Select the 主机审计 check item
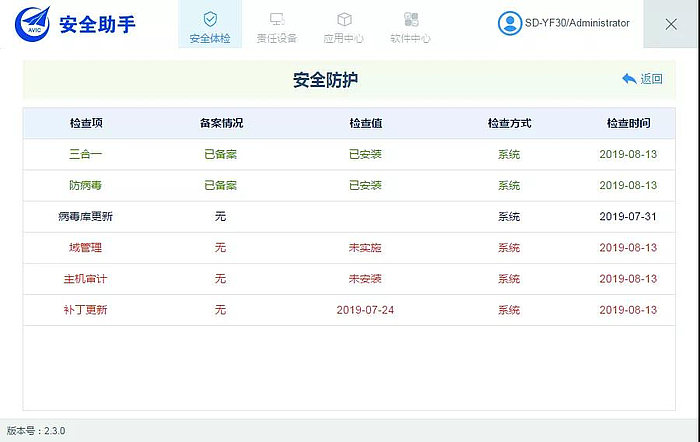Screen dimensions: 700x442 click(x=86, y=278)
